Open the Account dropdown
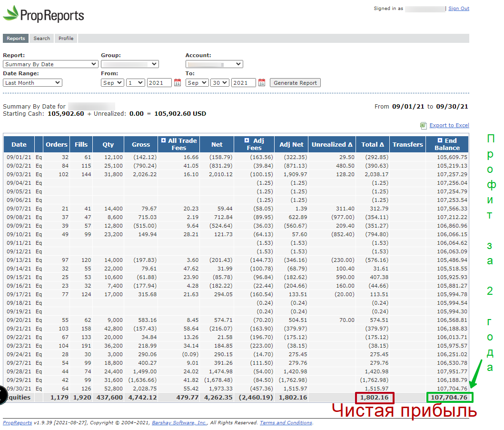The width and height of the screenshot is (504, 430). pos(214,64)
